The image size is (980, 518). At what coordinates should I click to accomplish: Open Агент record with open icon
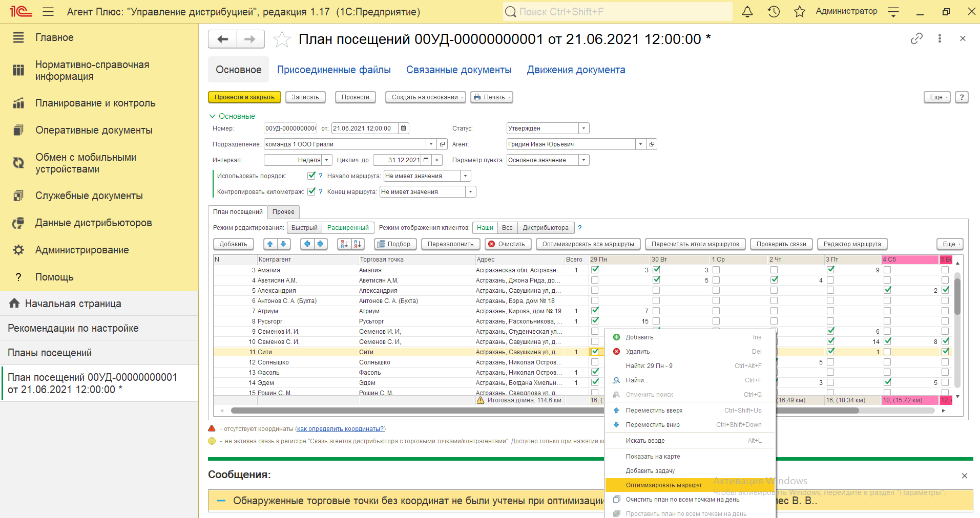(x=652, y=144)
